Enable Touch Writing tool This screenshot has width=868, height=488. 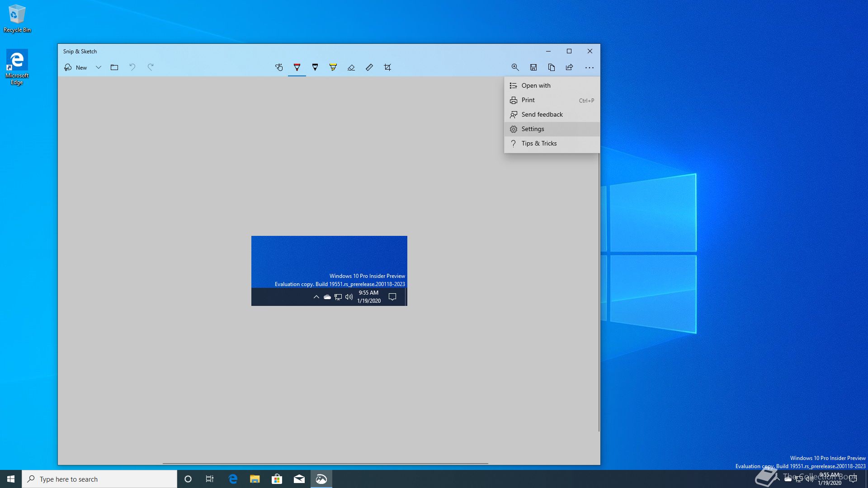coord(279,67)
